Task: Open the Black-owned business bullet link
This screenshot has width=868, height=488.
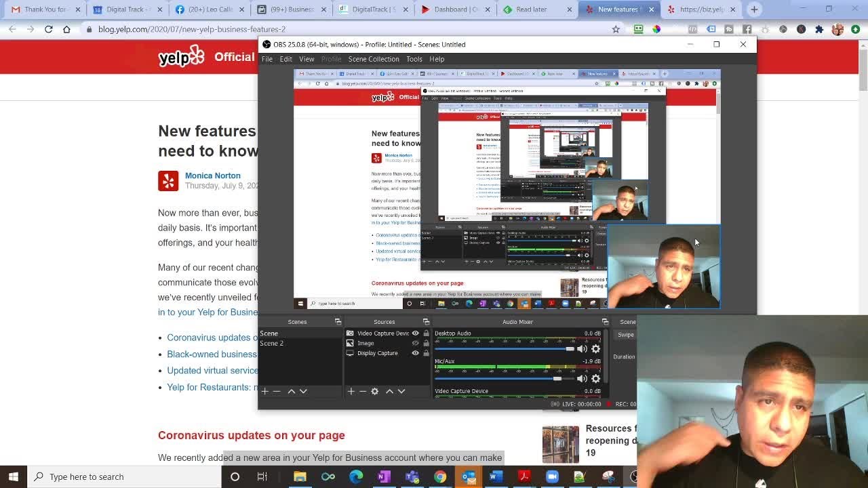Action: click(212, 354)
